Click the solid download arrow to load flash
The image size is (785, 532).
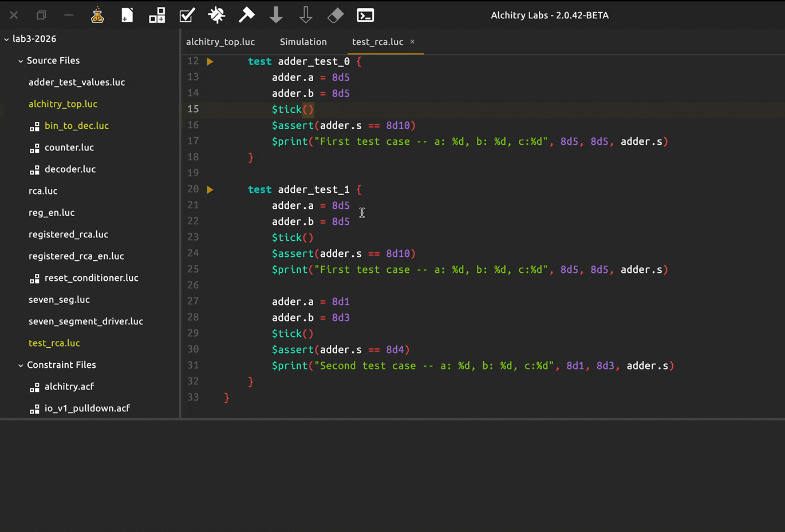[276, 15]
